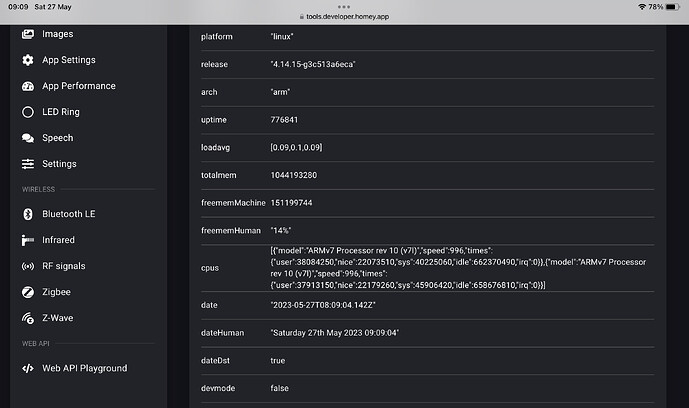689x408 pixels.
Task: Click the Web API Playground code icon
Action: 28,368
